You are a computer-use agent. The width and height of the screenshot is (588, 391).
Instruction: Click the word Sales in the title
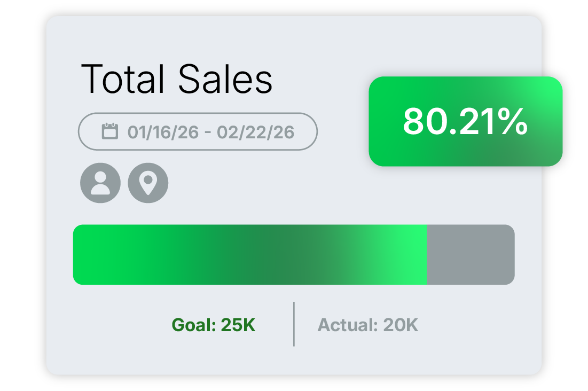[225, 79]
